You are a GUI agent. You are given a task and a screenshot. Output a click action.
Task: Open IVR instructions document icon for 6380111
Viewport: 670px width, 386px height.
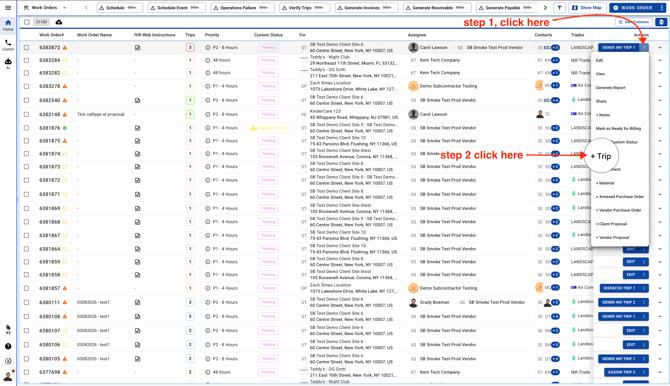tap(137, 302)
